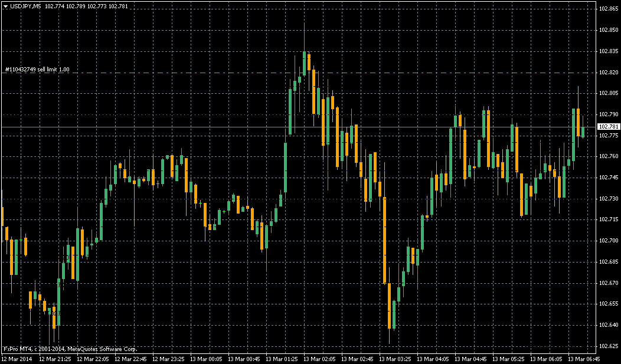621x364 pixels.
Task: Click the 12 Mar 23:25 time label
Action: [167, 359]
